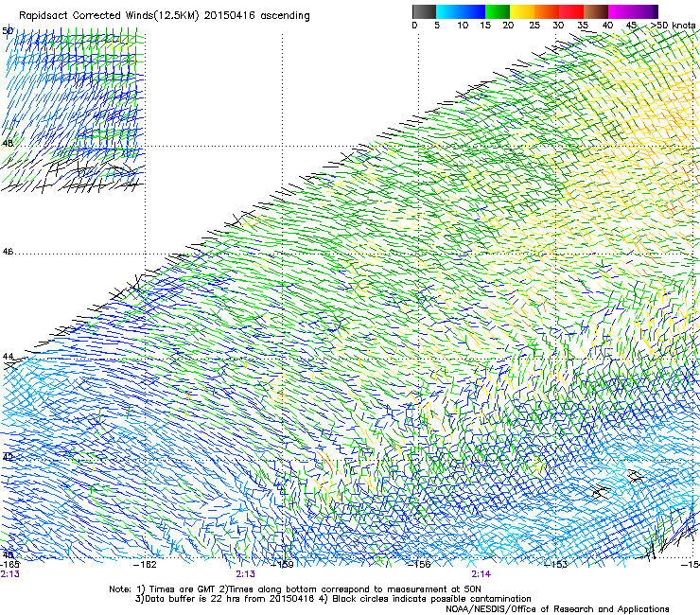
Task: Click the purple '2:13' label near -159
Action: pos(246,574)
